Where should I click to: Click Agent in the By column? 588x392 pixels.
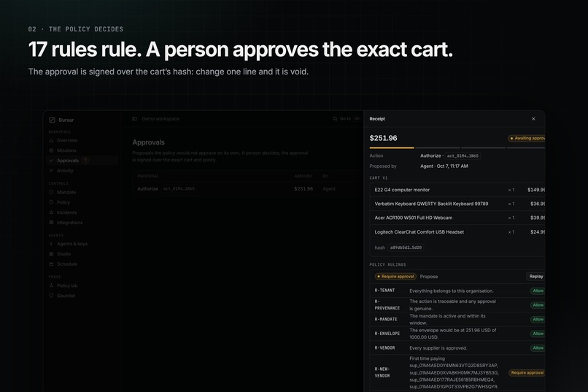pos(329,188)
